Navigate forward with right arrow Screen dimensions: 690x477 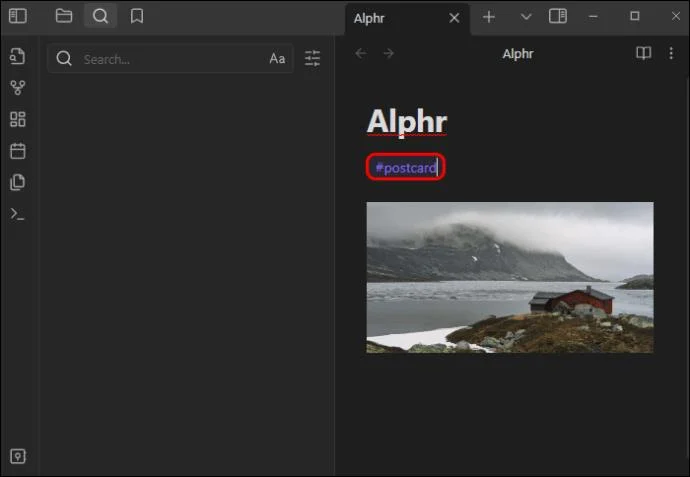click(389, 54)
